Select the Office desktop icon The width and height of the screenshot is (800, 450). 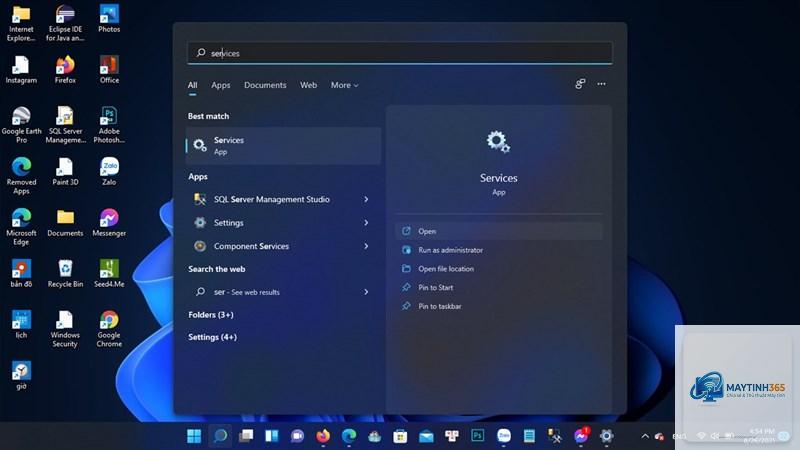click(x=109, y=70)
